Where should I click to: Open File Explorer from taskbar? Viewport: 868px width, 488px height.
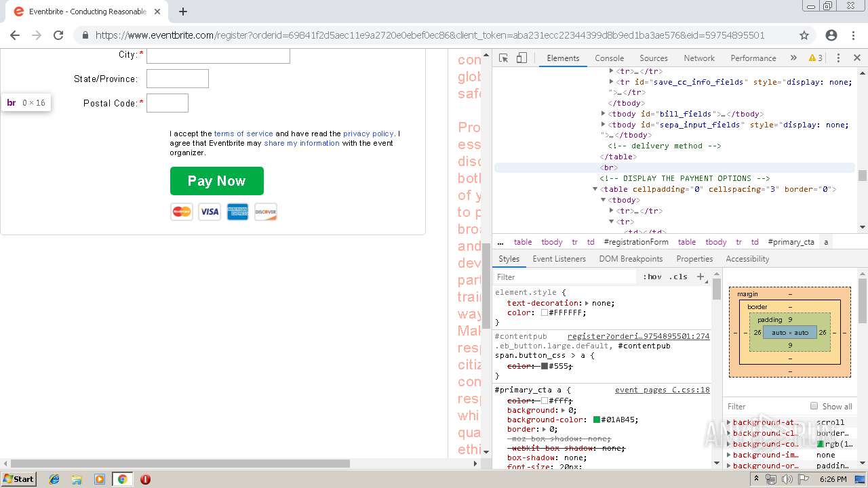(77, 479)
